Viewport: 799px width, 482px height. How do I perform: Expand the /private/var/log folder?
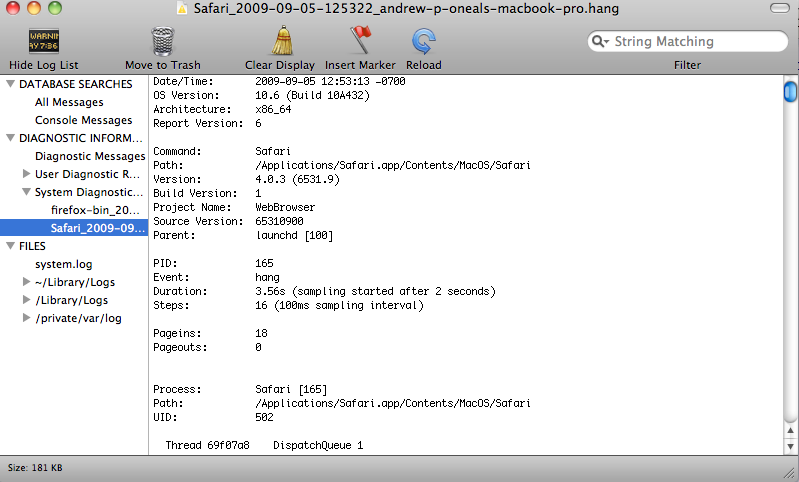click(x=26, y=318)
